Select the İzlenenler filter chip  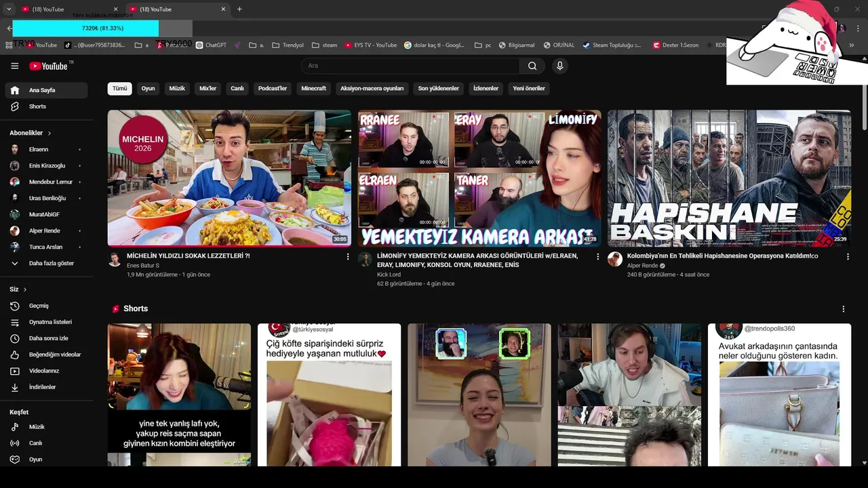486,88
